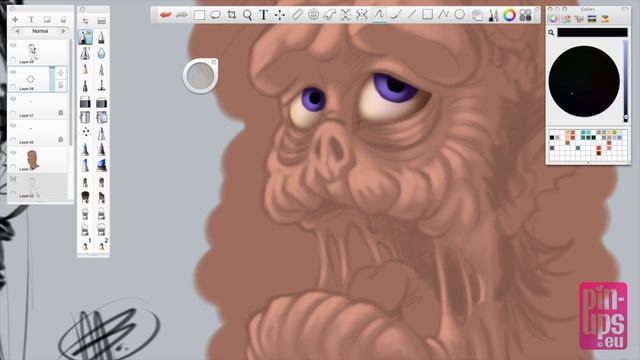
Task: Click the next blend mode arrow
Action: [x=63, y=31]
